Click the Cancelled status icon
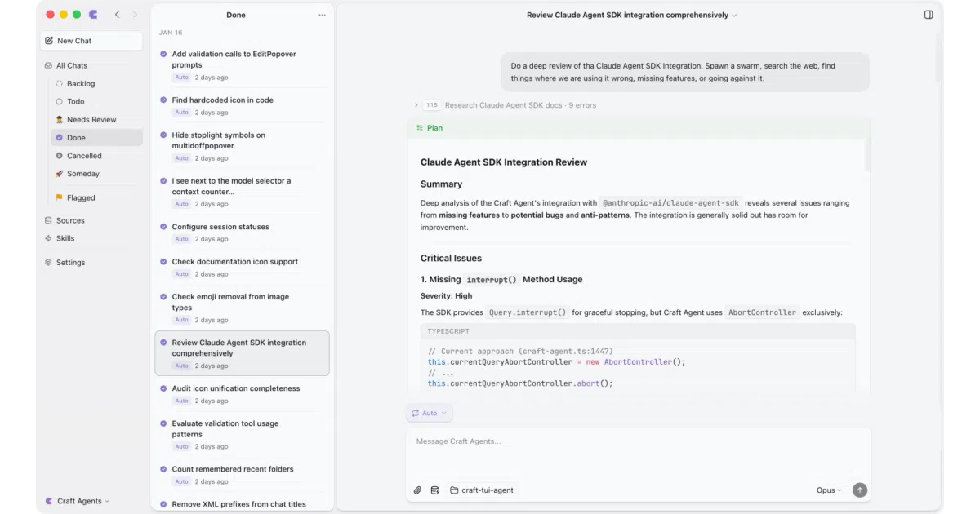The image size is (980, 514). [59, 155]
